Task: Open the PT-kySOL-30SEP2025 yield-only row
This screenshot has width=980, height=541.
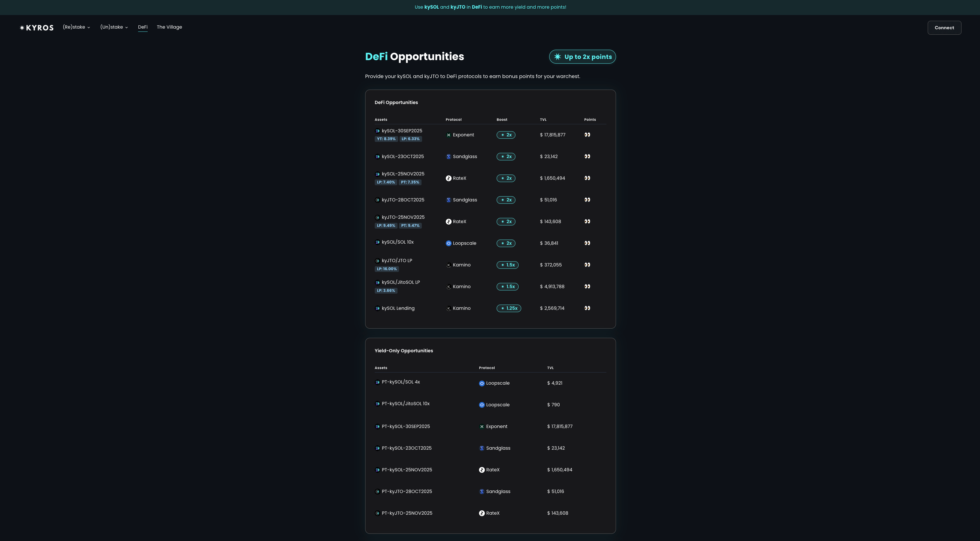Action: pos(406,427)
